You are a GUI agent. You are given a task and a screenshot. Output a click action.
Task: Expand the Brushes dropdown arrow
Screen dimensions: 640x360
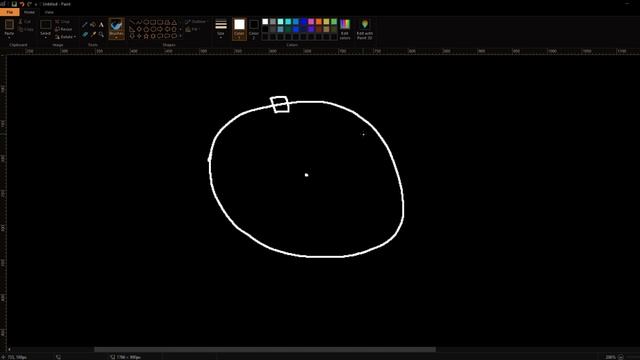point(116,38)
